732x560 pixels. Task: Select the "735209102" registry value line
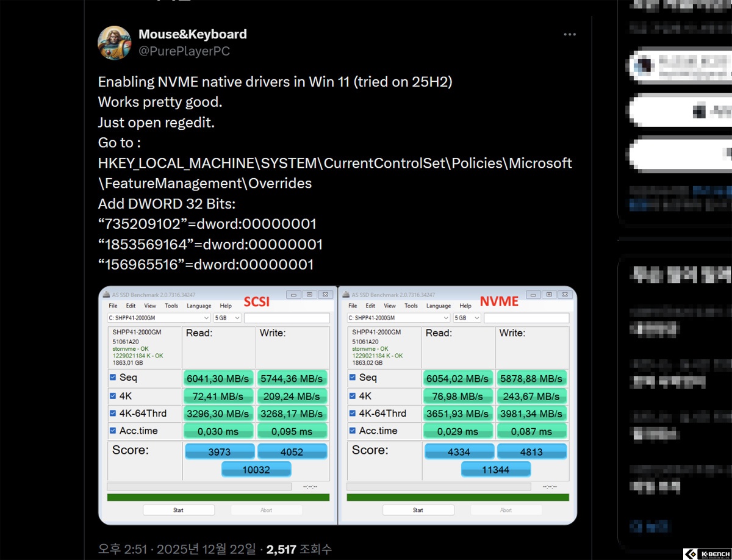[207, 224]
